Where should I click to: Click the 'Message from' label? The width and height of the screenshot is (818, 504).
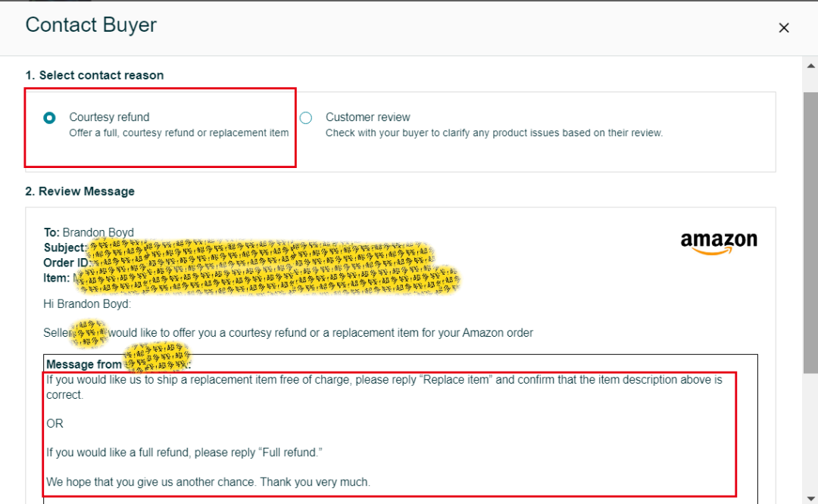(x=83, y=364)
